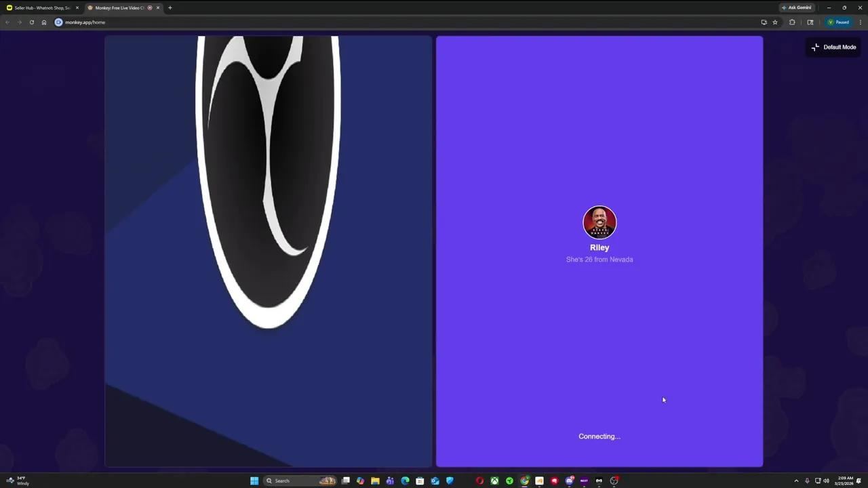
Task: Open the clock and date flyout
Action: pos(844,481)
